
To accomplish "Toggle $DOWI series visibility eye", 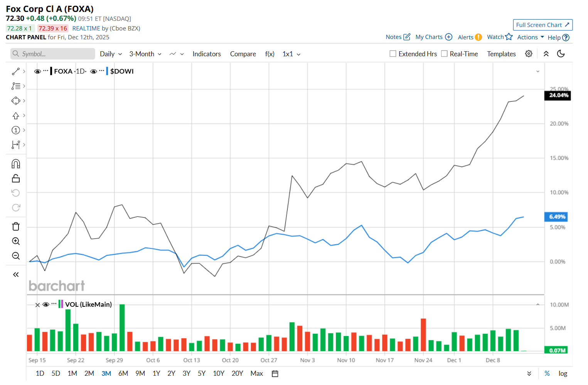I will (x=93, y=71).
